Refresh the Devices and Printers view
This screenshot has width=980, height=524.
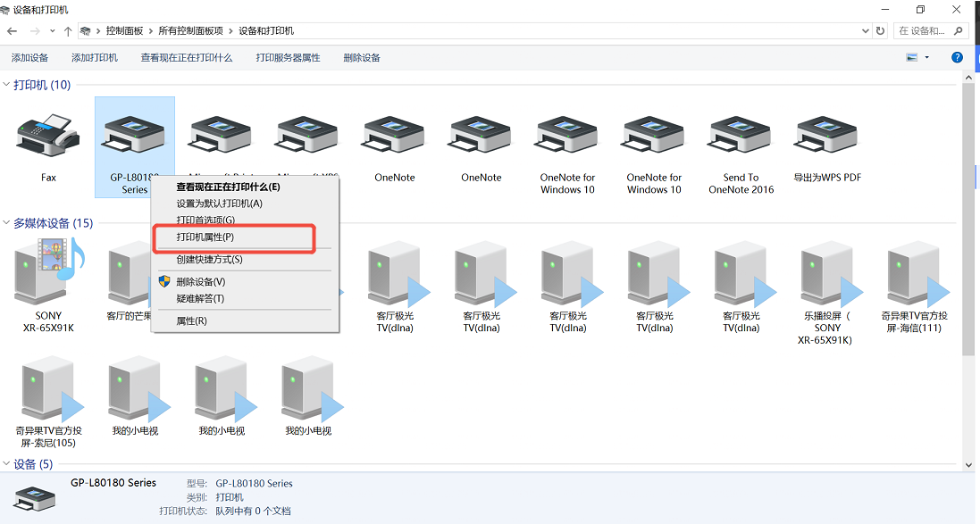pos(880,30)
